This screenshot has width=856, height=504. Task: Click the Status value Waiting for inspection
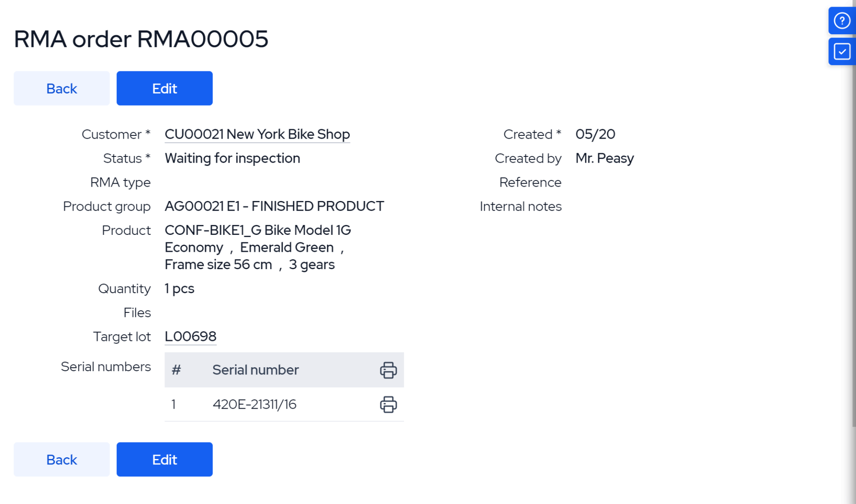tap(232, 158)
